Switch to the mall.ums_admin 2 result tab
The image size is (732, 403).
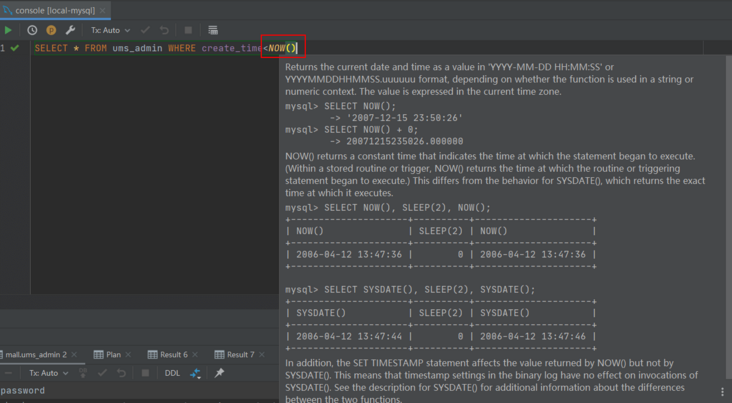(34, 354)
